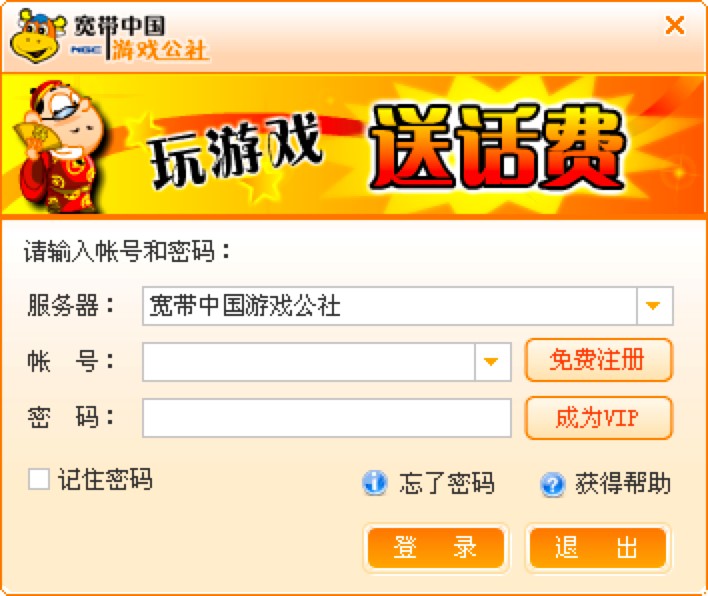Click the 记住密码 label text

pyautogui.click(x=105, y=479)
